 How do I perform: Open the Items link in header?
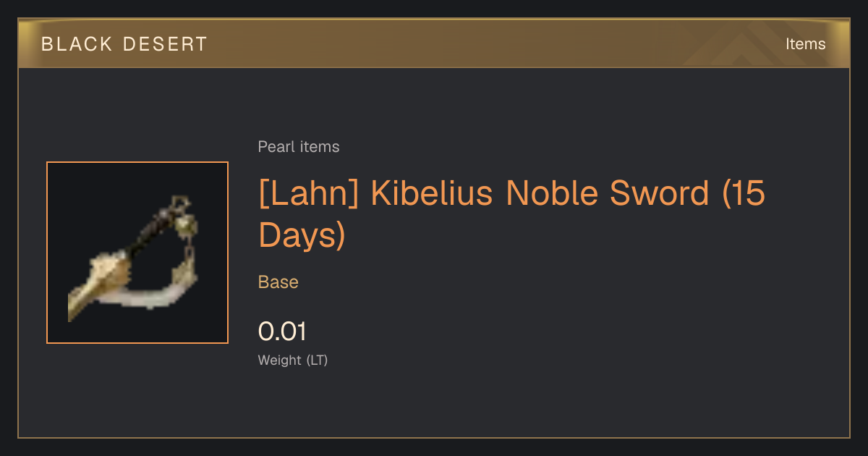805,44
